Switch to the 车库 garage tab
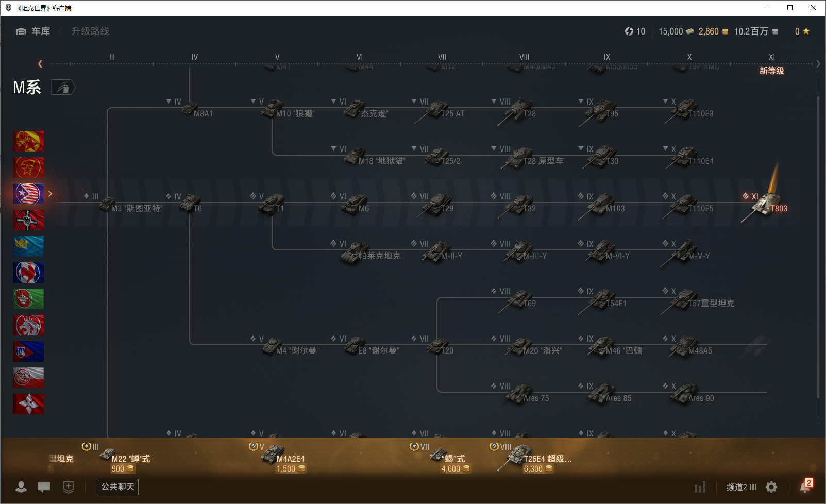The image size is (826, 504). click(33, 31)
